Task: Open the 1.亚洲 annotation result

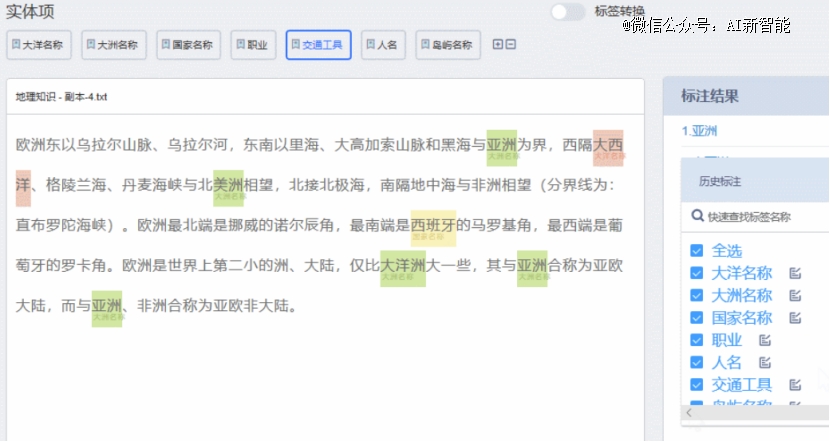Action: click(699, 131)
